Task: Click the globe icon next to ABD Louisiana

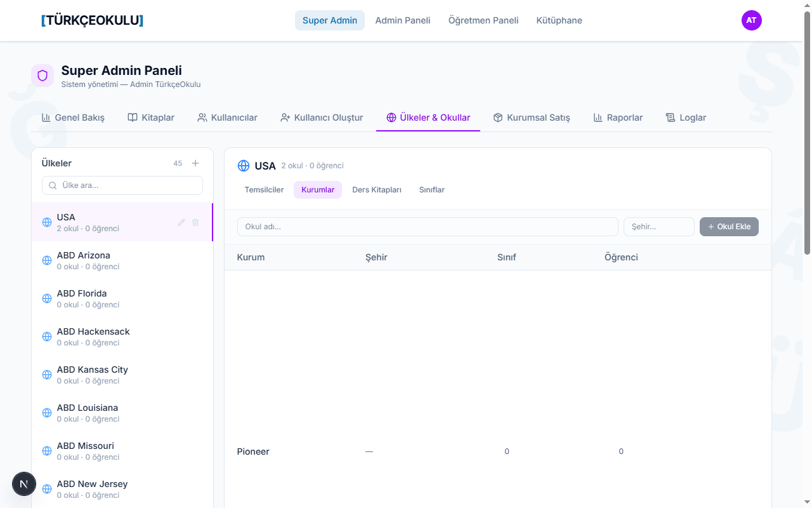Action: [47, 413]
